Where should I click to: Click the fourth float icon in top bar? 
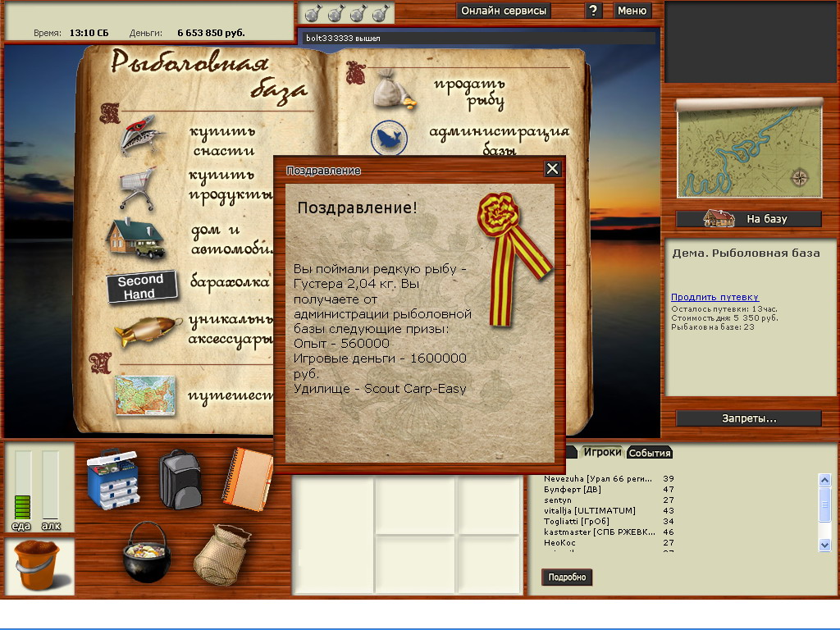point(381,13)
